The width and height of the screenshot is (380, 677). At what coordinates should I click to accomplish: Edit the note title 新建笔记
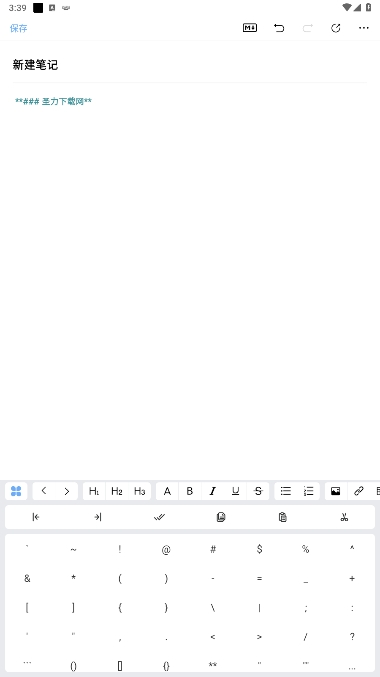click(x=35, y=65)
